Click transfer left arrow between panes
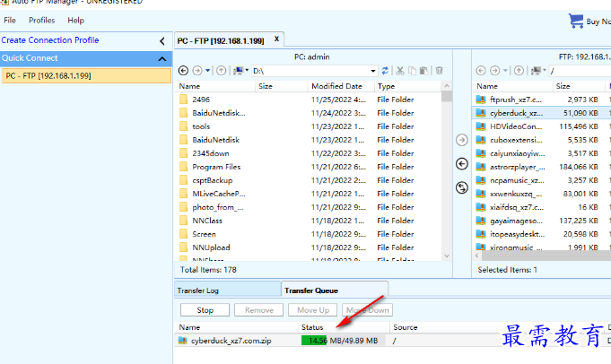Screen dimensions: 611x364 pos(462,164)
